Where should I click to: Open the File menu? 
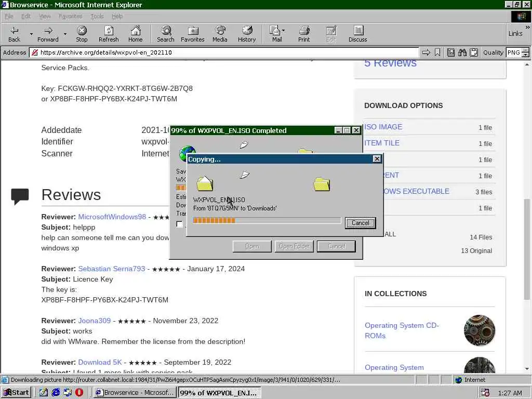(9, 16)
